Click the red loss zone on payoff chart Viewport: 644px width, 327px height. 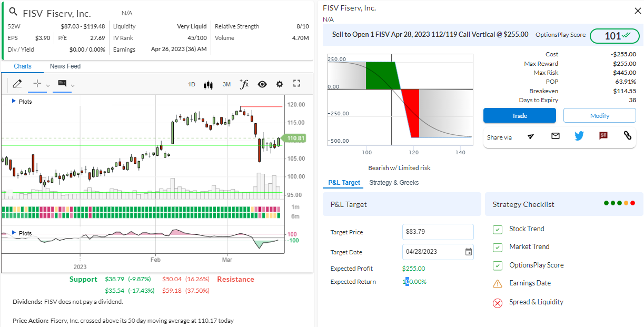[x=411, y=113]
